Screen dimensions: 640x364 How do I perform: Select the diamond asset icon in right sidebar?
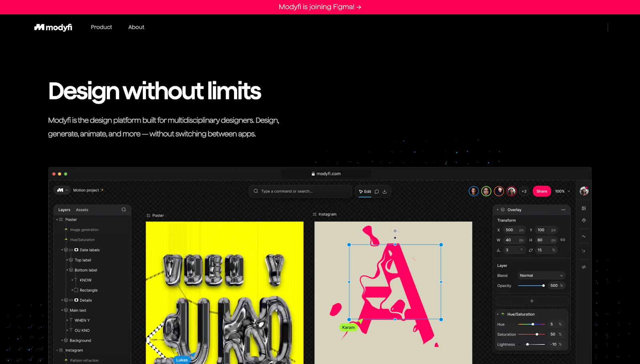[584, 220]
